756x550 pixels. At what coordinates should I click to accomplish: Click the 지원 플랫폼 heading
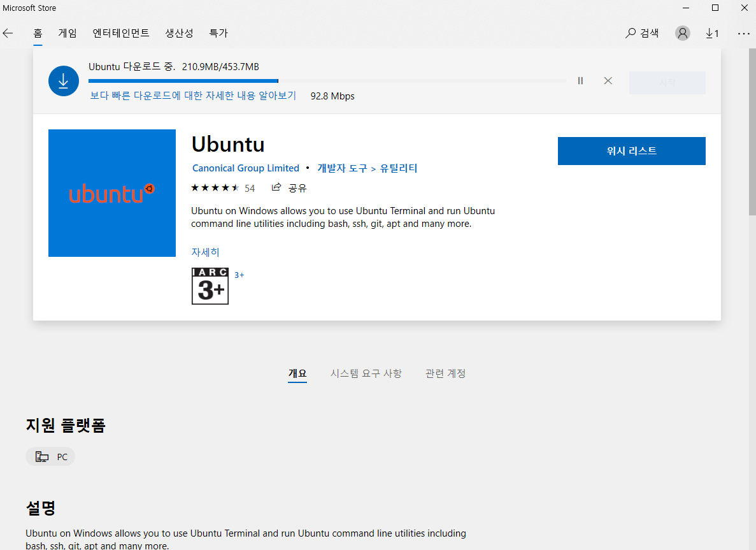[66, 425]
